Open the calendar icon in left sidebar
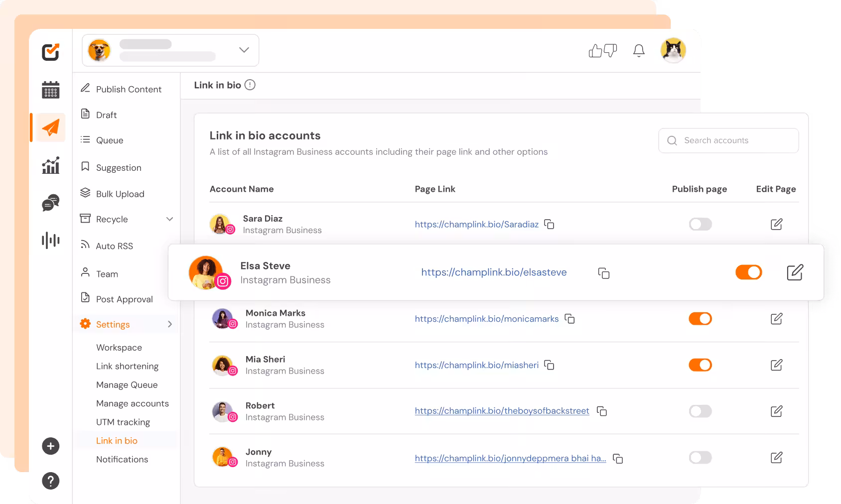 click(x=50, y=90)
